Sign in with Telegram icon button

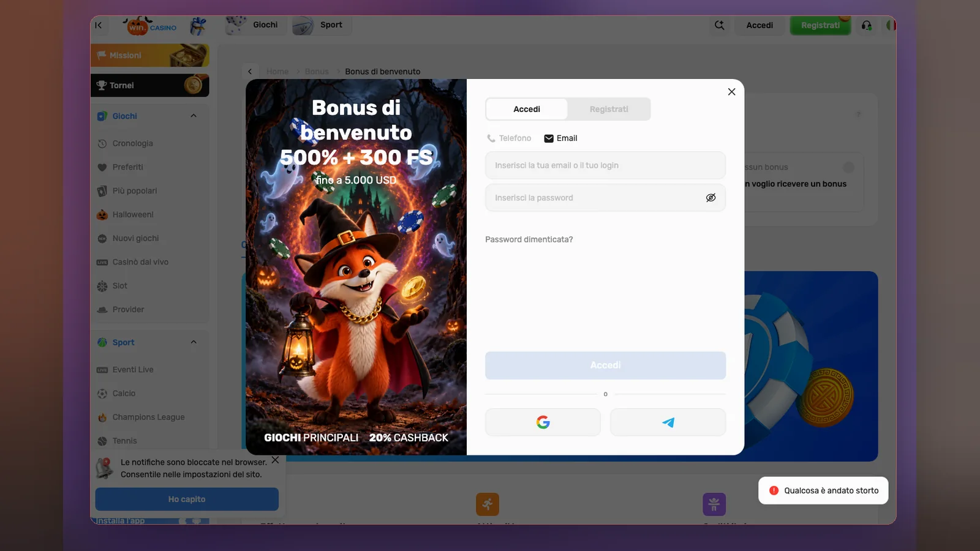[x=668, y=422]
